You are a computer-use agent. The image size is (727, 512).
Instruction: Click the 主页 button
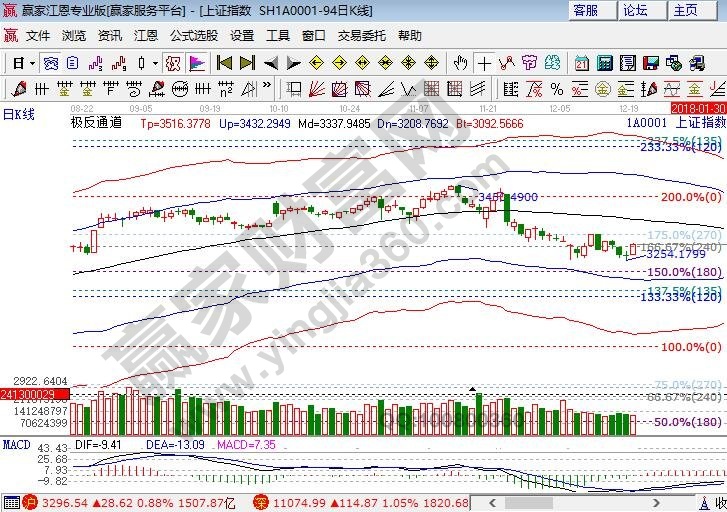[685, 11]
